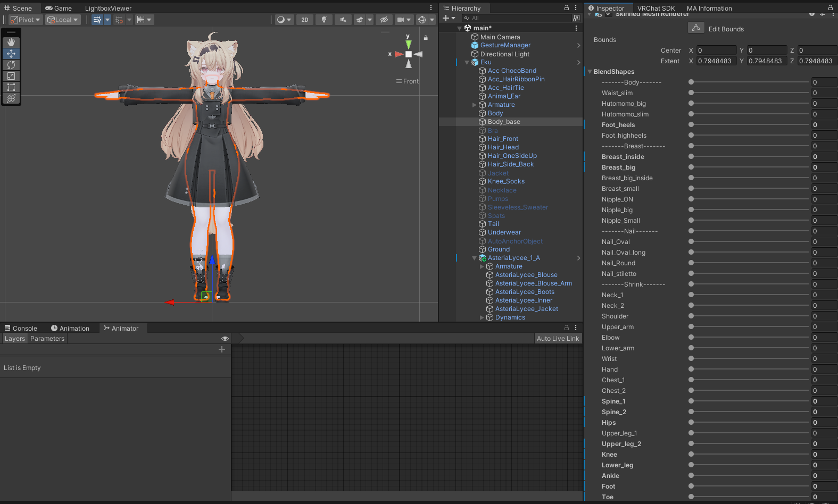838x504 pixels.
Task: Adjust the Breast_big blendshape slider
Action: click(691, 167)
